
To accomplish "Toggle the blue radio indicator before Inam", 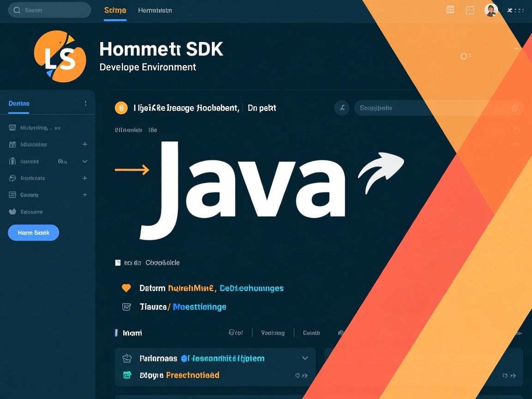I will click(116, 332).
